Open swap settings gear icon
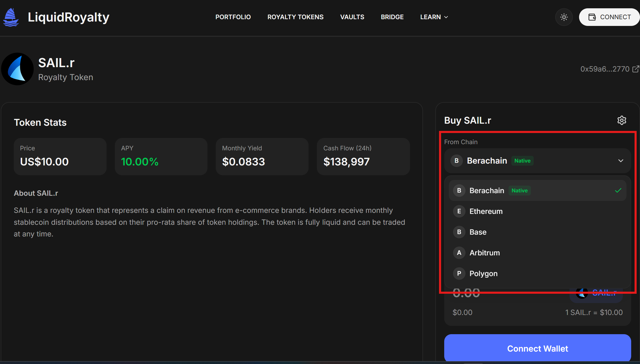This screenshot has width=640, height=364. point(622,120)
